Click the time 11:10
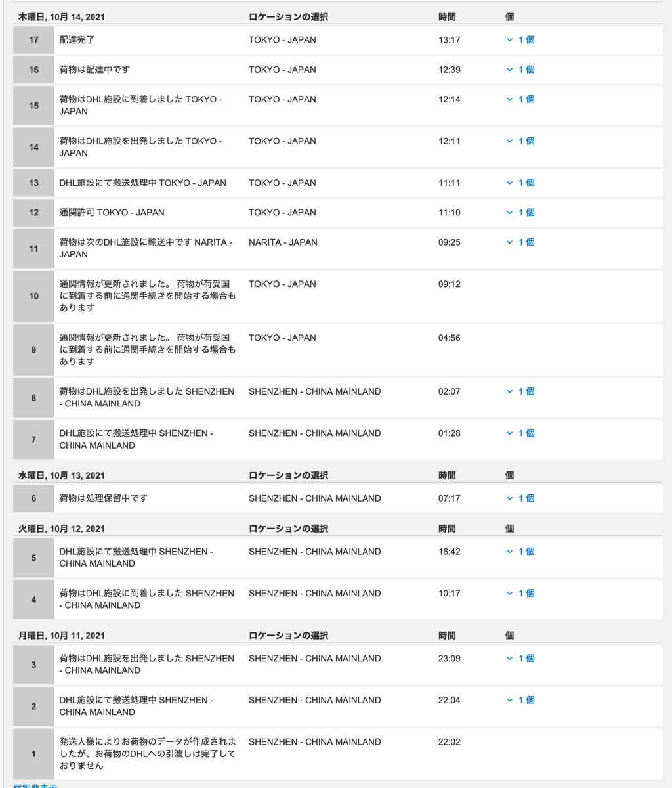The width and height of the screenshot is (672, 788). coord(450,213)
